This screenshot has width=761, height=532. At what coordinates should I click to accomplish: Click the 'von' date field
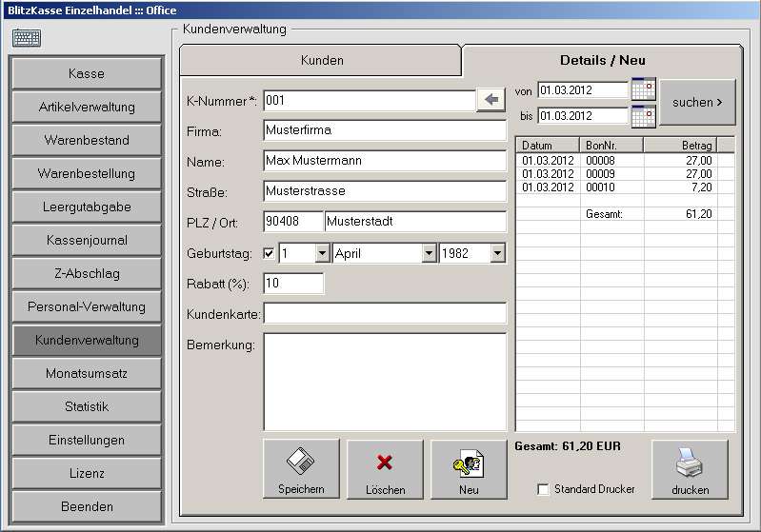click(583, 89)
